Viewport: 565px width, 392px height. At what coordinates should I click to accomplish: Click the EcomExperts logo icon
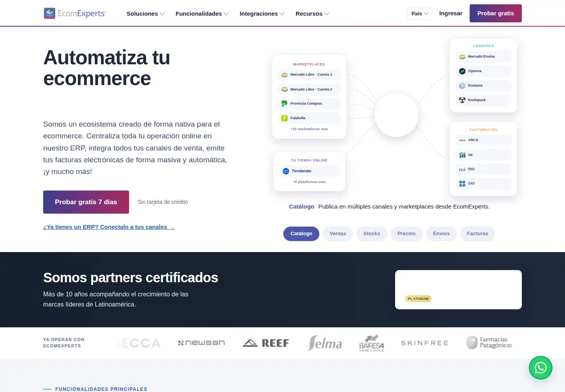point(49,13)
